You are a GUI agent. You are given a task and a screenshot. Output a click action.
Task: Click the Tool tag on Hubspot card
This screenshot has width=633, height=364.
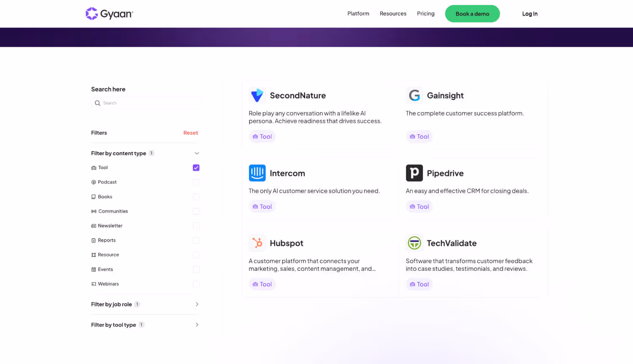pos(262,284)
